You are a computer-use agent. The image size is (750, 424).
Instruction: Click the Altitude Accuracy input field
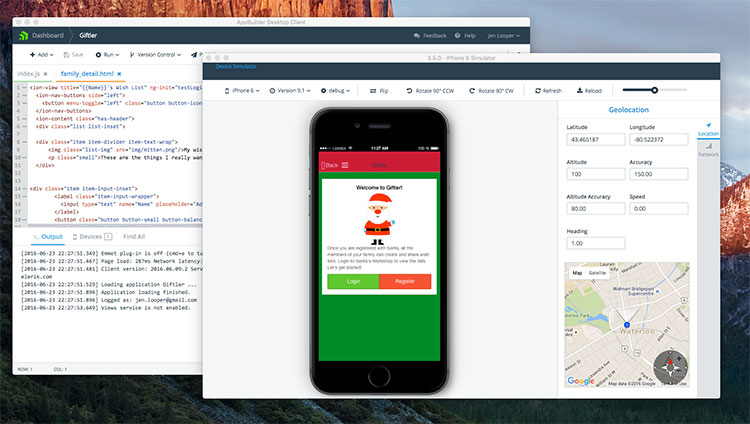[x=596, y=209]
